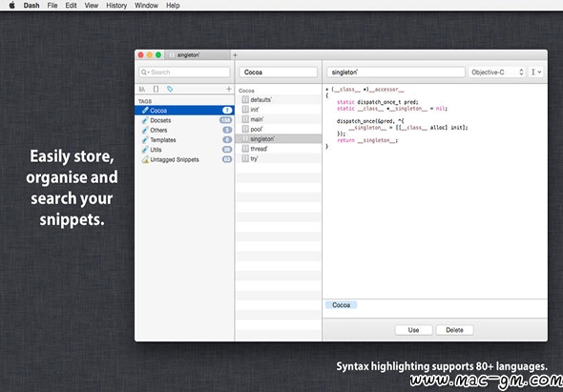Click the main` snippet icon
This screenshot has height=392, width=563.
[245, 119]
